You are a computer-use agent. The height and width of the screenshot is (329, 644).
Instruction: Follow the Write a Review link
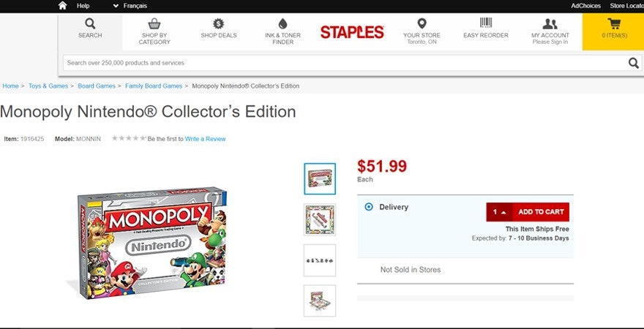(205, 139)
